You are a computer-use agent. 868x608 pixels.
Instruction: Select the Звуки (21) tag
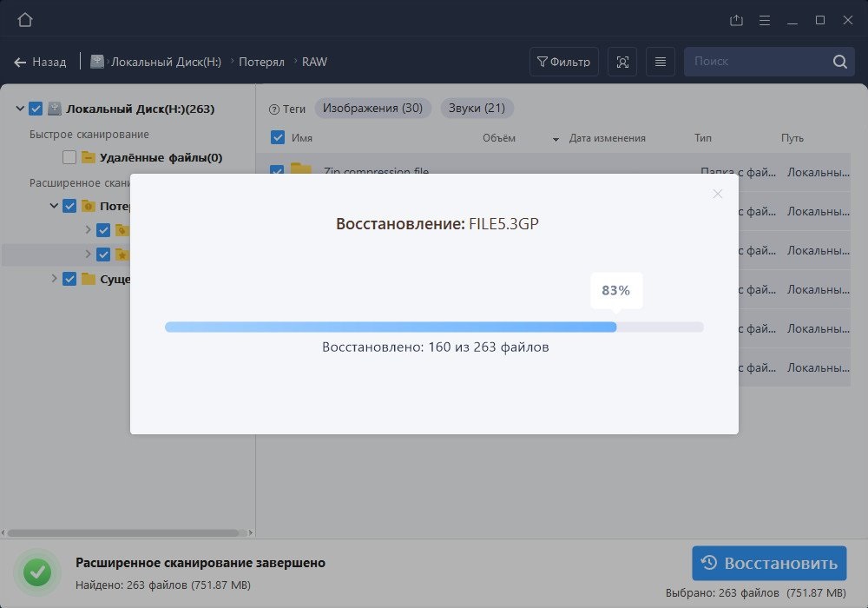[477, 109]
